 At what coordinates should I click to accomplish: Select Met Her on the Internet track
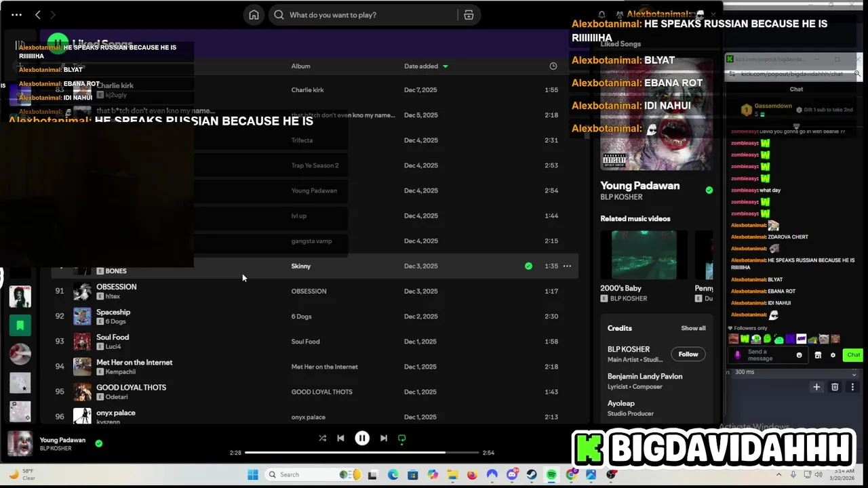(x=315, y=367)
